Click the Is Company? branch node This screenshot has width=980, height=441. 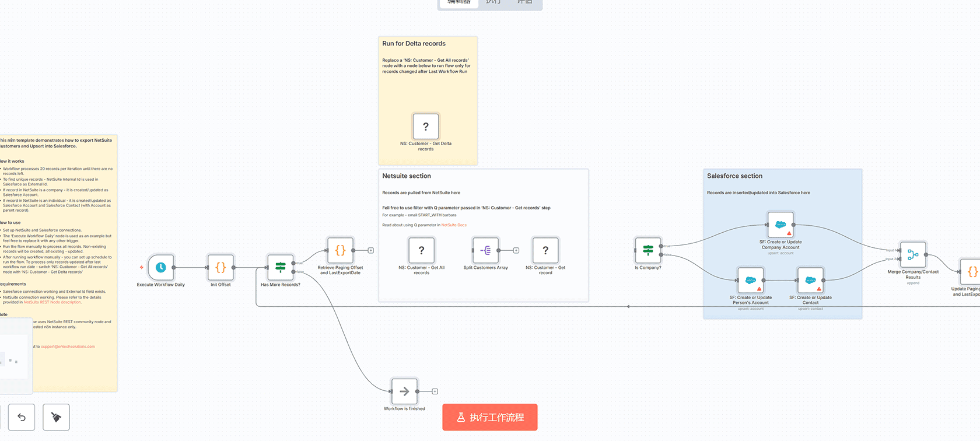coord(648,250)
